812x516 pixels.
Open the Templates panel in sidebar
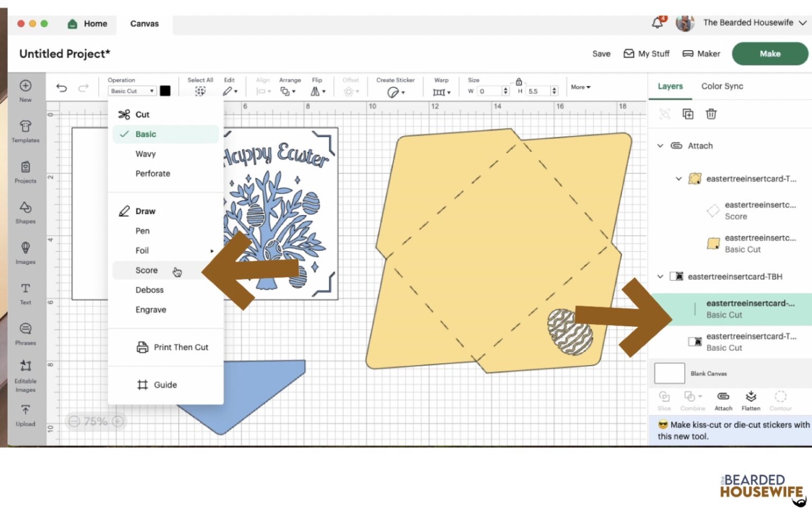pos(25,131)
